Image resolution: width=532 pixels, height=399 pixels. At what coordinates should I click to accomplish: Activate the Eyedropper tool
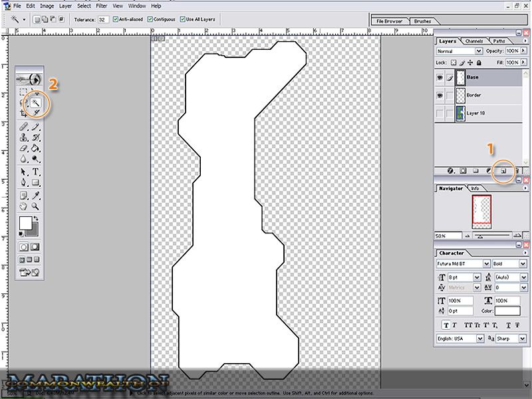pos(36,195)
